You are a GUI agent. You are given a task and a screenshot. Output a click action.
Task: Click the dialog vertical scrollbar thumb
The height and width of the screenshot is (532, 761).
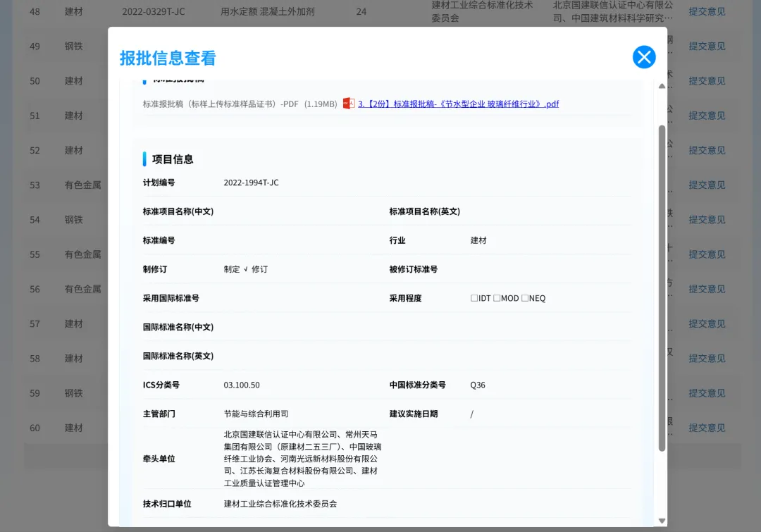point(662,287)
